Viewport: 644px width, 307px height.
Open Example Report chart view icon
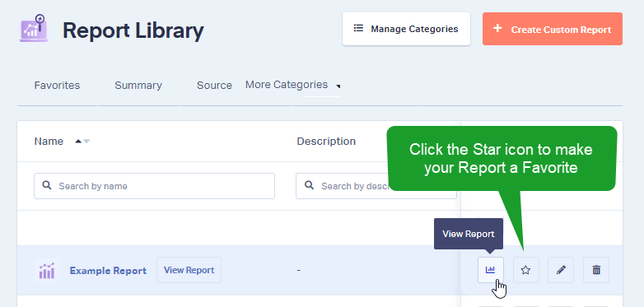490,270
